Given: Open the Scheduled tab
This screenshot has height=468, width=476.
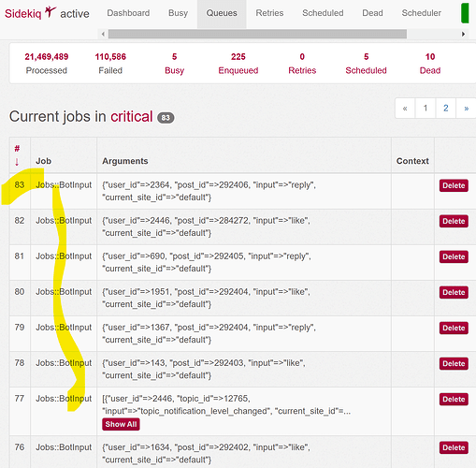Looking at the screenshot, I should [x=323, y=13].
